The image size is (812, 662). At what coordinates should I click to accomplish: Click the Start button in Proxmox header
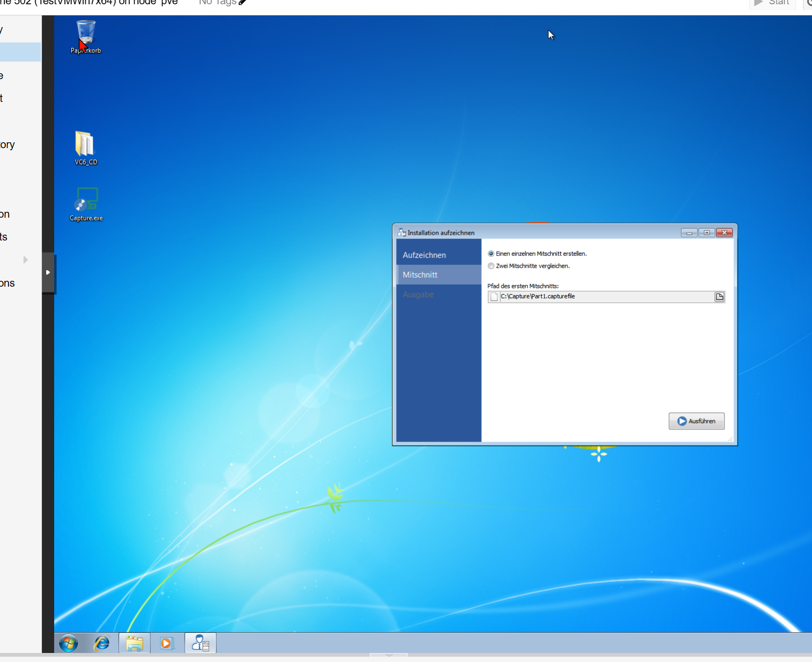[x=772, y=3]
